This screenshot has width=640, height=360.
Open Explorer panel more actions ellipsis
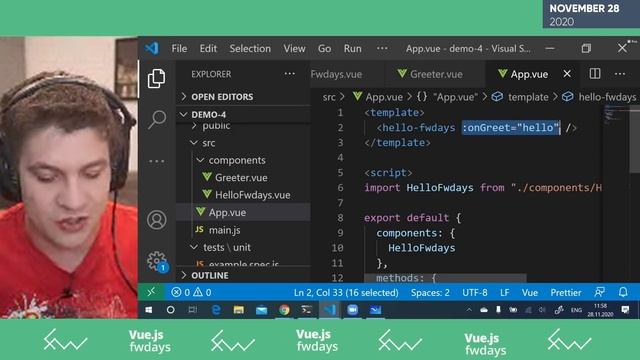tap(289, 74)
